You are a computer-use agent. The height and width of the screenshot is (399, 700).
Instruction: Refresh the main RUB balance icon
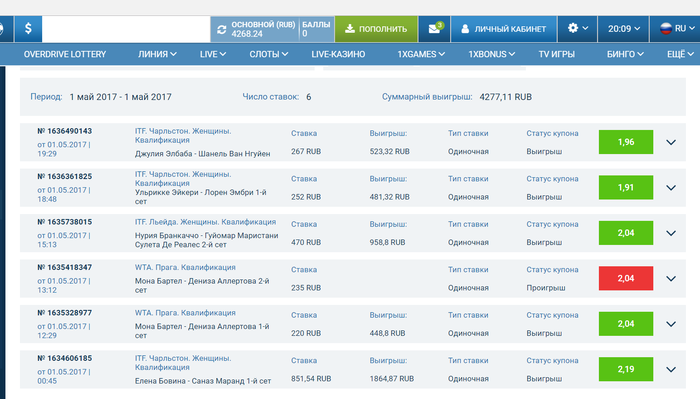tap(221, 29)
